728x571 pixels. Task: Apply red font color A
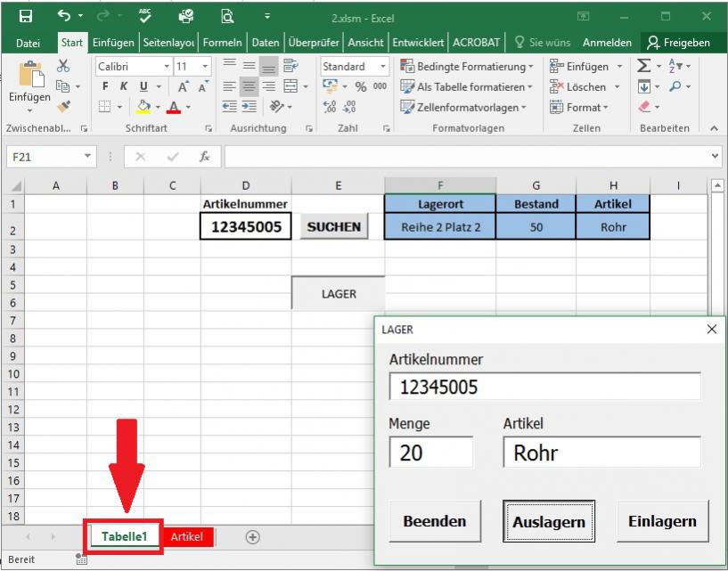(x=174, y=107)
